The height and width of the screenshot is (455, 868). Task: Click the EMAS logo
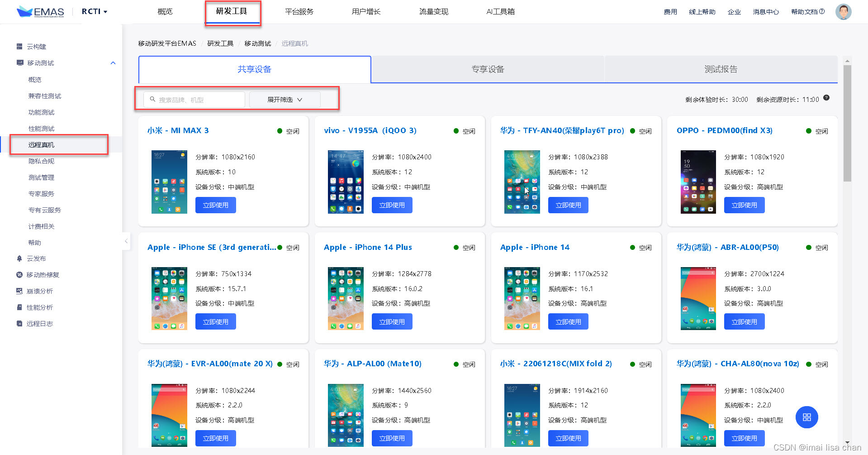point(40,12)
